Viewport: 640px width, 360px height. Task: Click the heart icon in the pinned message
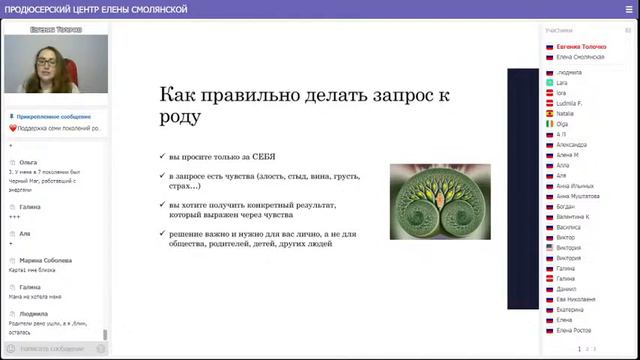click(x=13, y=128)
